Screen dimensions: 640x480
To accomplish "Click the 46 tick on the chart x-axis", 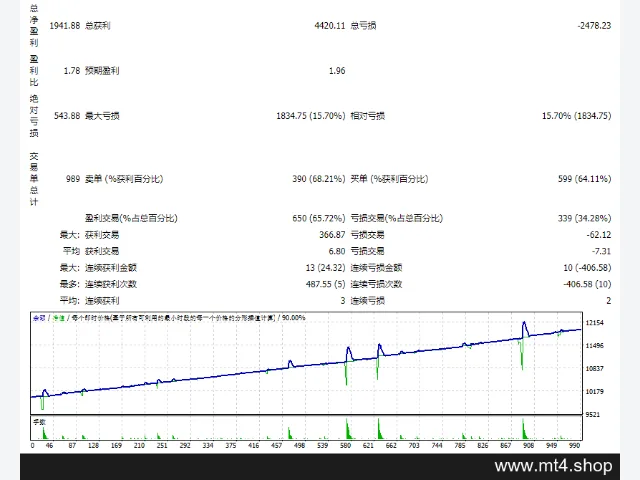I will pyautogui.click(x=49, y=445).
